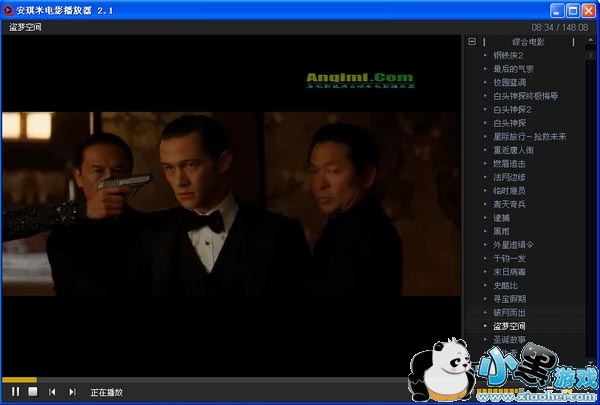Open 寻宝假期 in the playlist
Viewport: 600px width, 405px height.
pyautogui.click(x=509, y=299)
